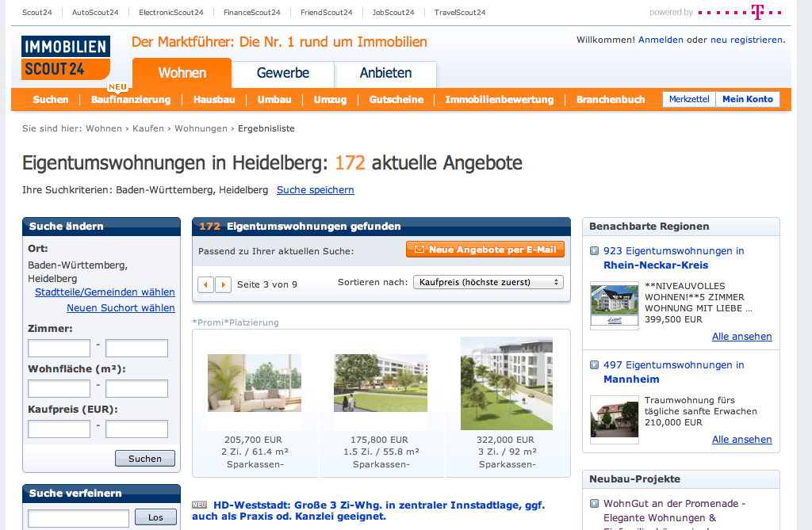Open 497 Eigentumswohnungen in Mannheim link

coord(674,372)
